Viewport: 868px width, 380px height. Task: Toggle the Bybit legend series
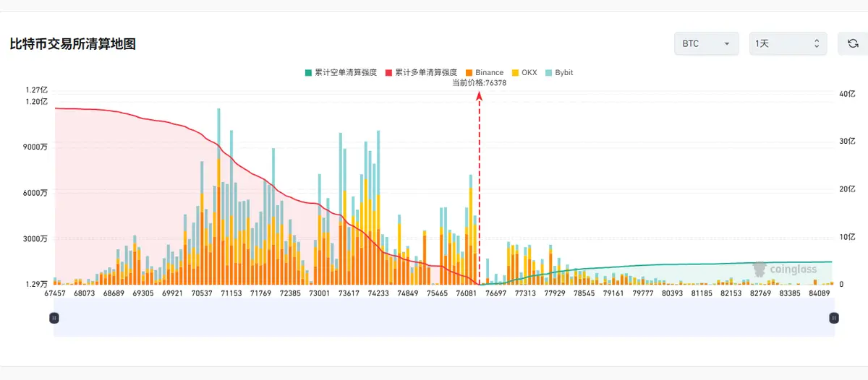(559, 72)
